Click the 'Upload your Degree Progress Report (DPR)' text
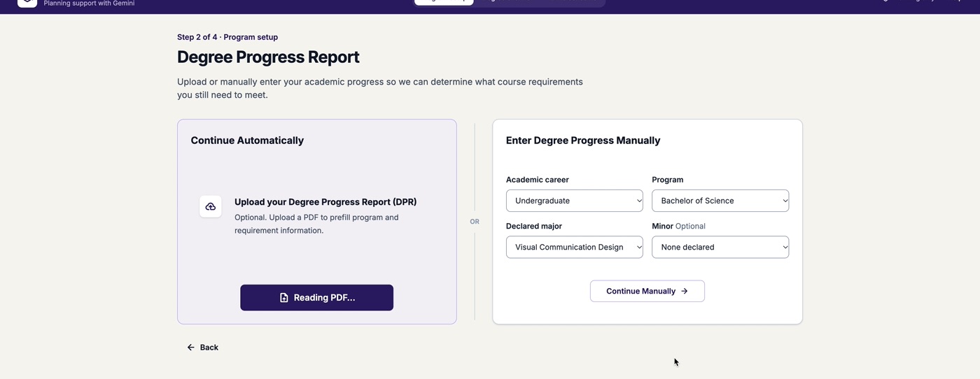The image size is (980, 379). [x=325, y=201]
